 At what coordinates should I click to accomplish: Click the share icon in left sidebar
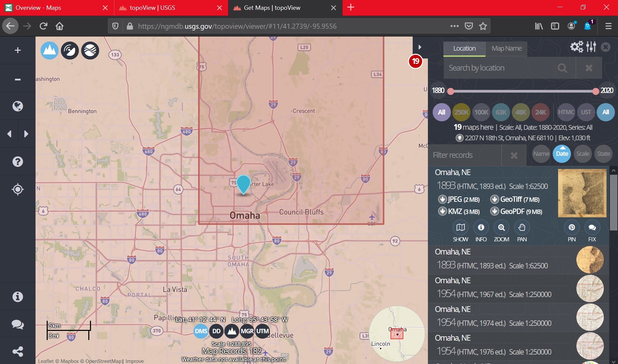[x=18, y=351]
